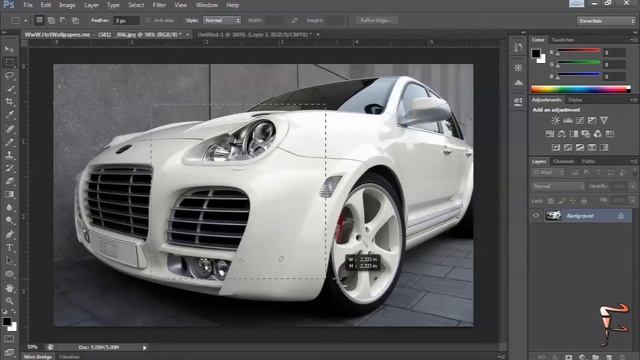640x360 pixels.
Task: Select the Brush tool
Action: point(9,142)
